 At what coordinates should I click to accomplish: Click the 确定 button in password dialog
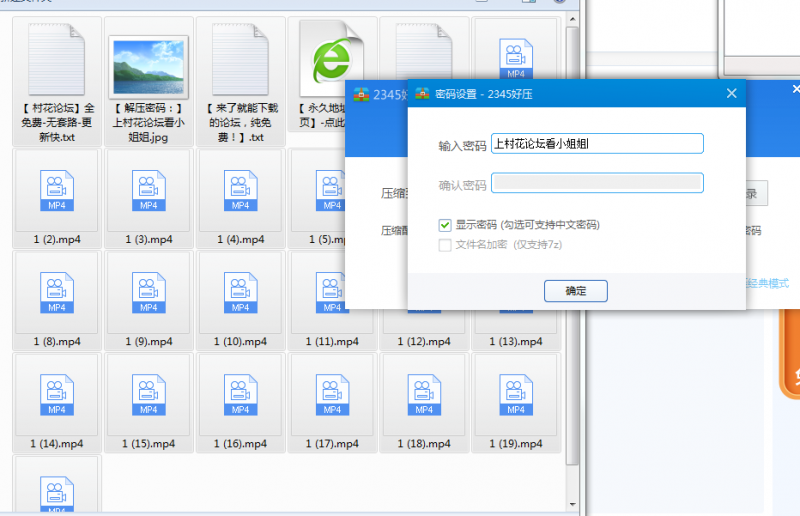click(575, 291)
